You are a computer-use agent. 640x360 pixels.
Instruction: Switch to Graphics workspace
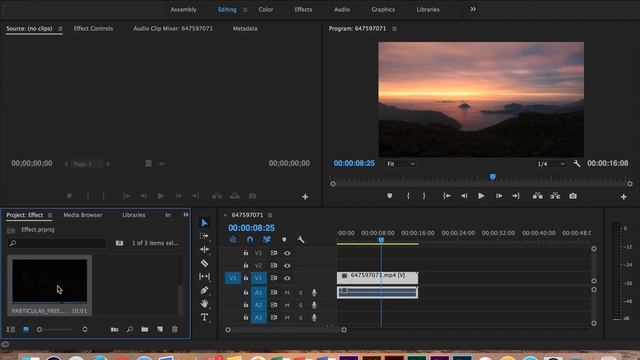pyautogui.click(x=383, y=9)
